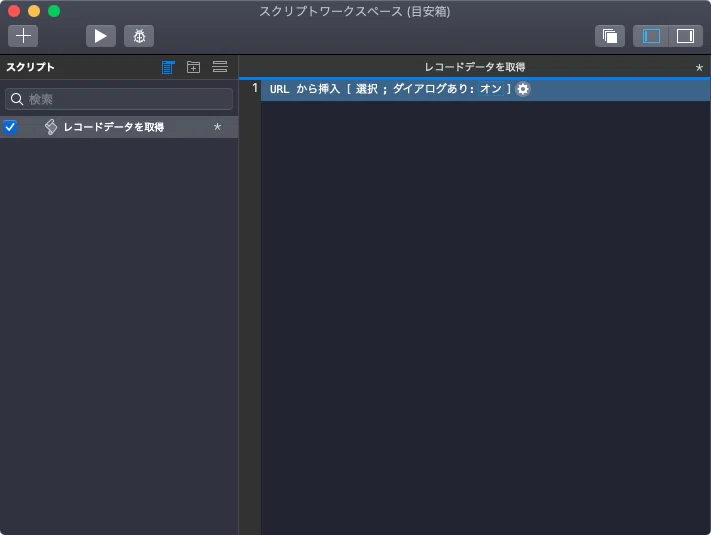This screenshot has height=535, width=711.
Task: Focus the 検索 script search field
Action: tap(119, 99)
